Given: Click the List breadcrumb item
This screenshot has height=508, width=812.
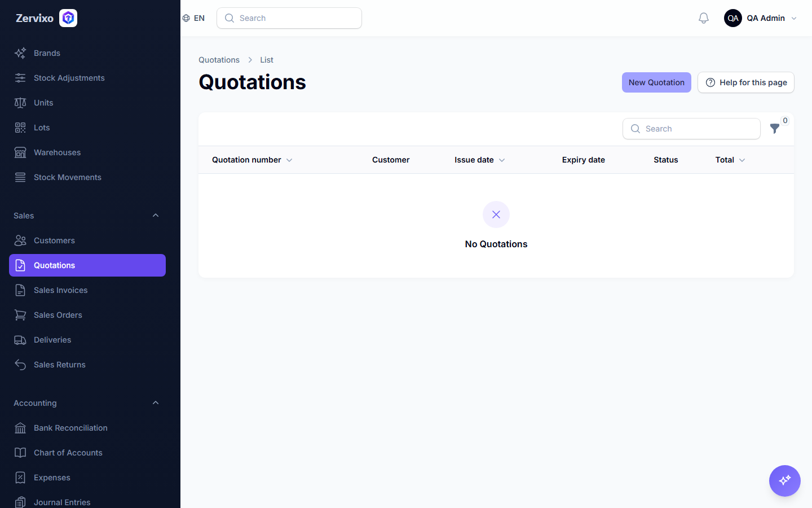Looking at the screenshot, I should pyautogui.click(x=267, y=60).
